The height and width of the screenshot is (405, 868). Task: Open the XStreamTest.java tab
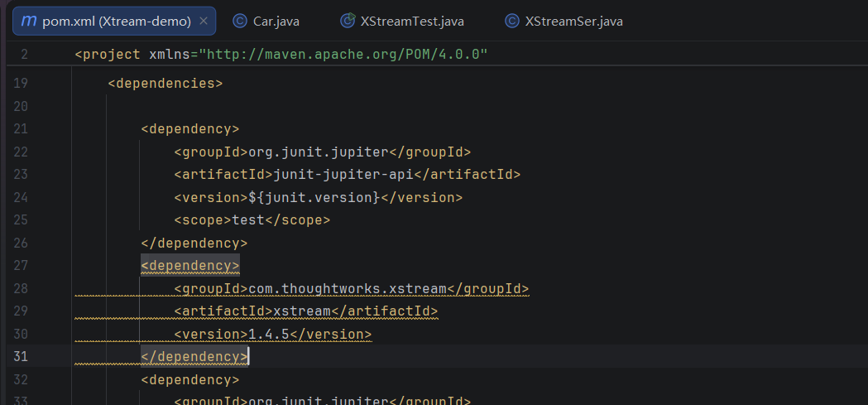click(402, 21)
